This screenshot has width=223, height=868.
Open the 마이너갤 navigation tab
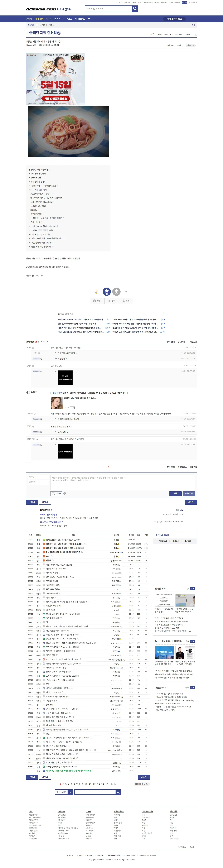tap(39, 19)
